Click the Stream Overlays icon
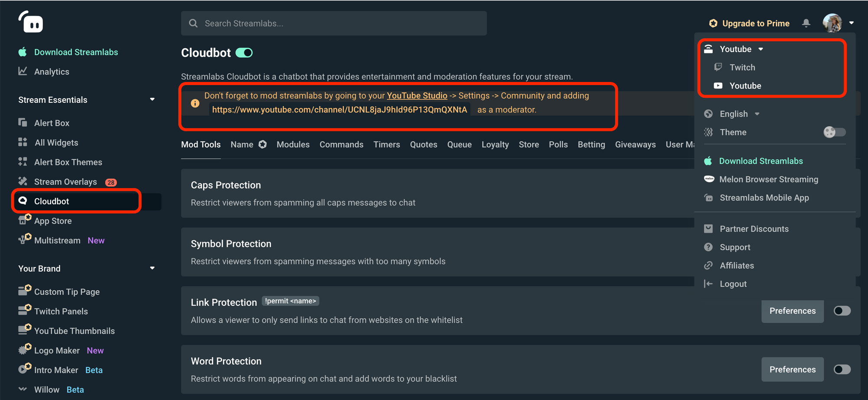Viewport: 868px width, 400px height. click(x=23, y=181)
